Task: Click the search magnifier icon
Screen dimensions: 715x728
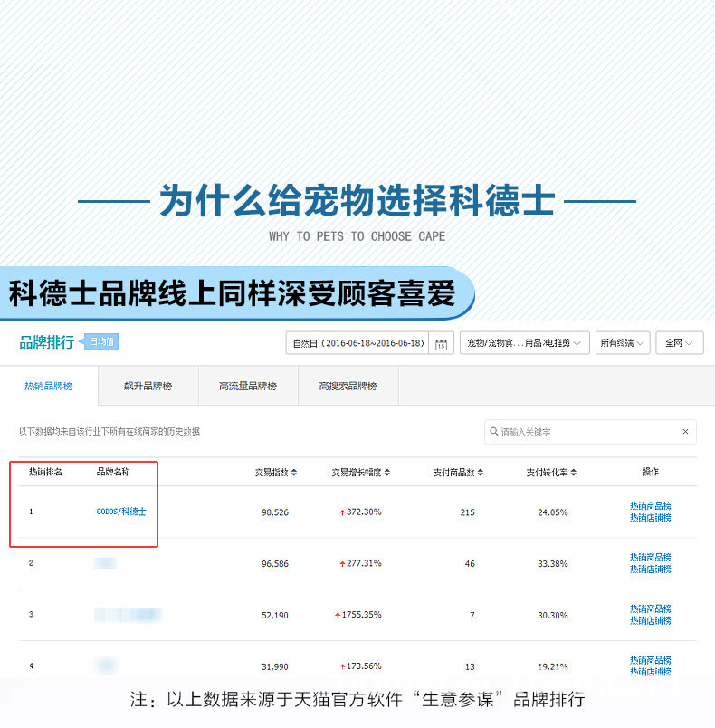Action: coord(493,431)
